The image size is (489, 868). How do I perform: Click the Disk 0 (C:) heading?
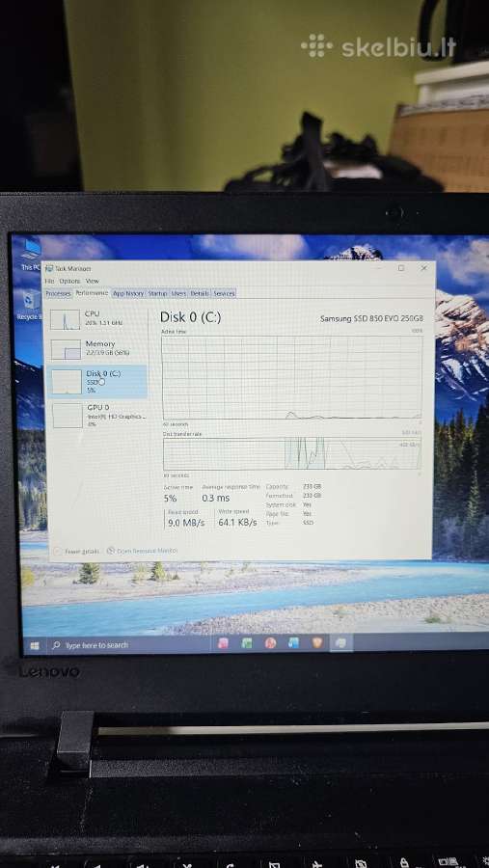pyautogui.click(x=191, y=317)
